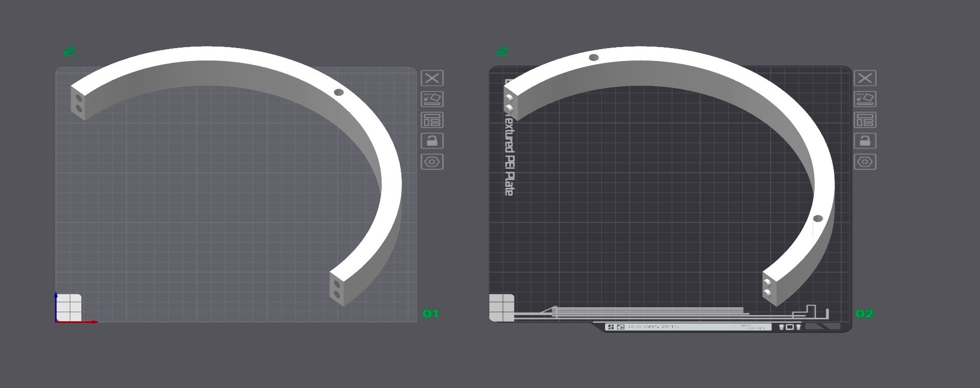
Task: Edit plate 01 name with pencil icon
Action: [x=70, y=51]
